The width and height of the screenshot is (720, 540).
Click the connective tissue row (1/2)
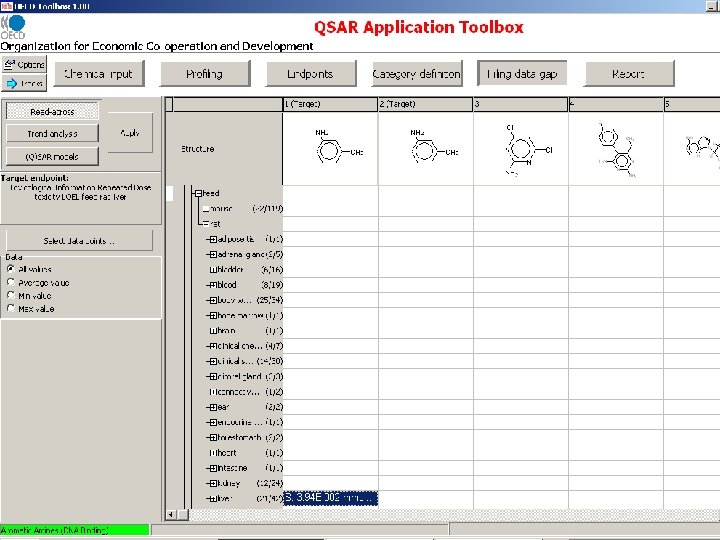click(x=245, y=392)
